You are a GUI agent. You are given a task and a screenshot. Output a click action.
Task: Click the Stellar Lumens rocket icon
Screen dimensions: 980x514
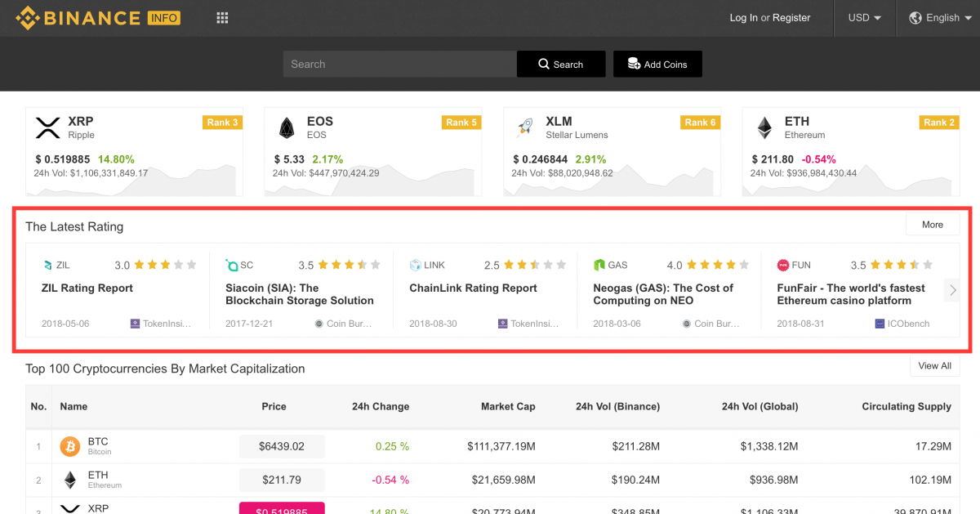(525, 127)
